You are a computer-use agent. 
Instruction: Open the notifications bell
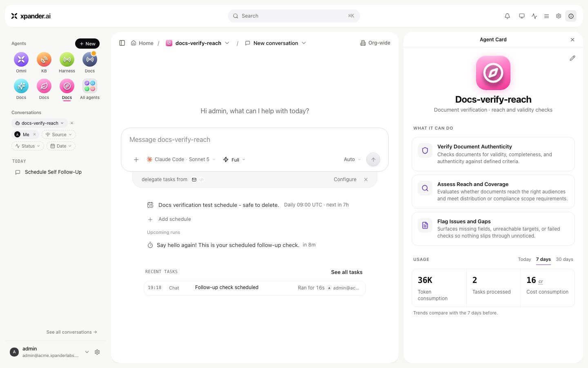point(507,16)
